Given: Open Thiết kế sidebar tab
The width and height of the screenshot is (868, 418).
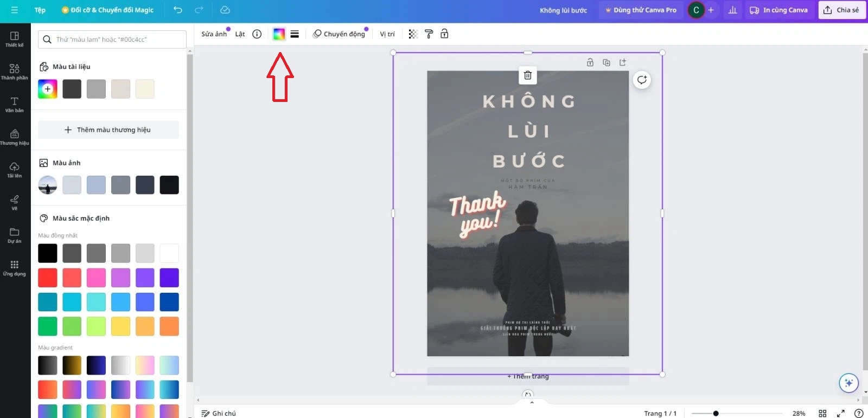Looking at the screenshot, I should [15, 39].
